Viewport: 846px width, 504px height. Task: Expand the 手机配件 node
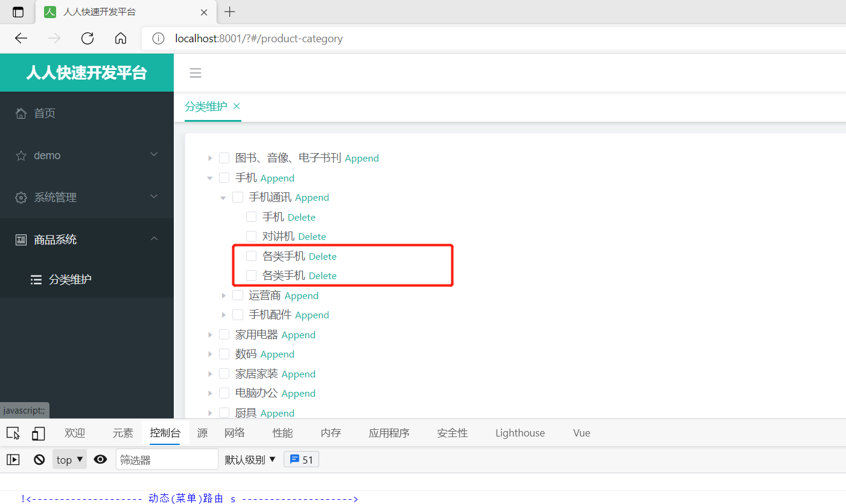coord(223,315)
